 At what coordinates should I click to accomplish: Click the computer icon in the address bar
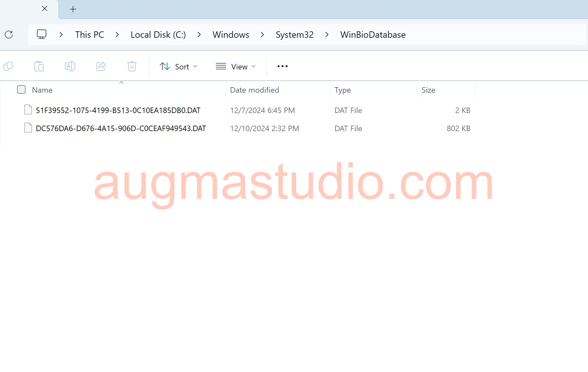42,34
